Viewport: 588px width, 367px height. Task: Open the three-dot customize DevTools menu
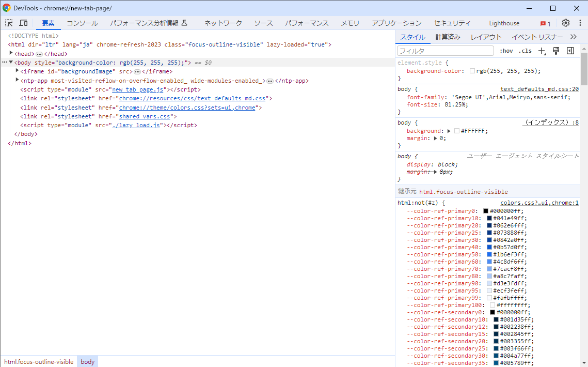580,23
